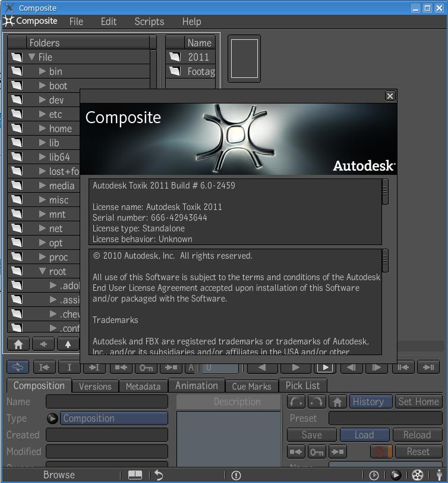The height and width of the screenshot is (483, 448).
Task: Collapse the File root node in Folders
Action: point(31,57)
